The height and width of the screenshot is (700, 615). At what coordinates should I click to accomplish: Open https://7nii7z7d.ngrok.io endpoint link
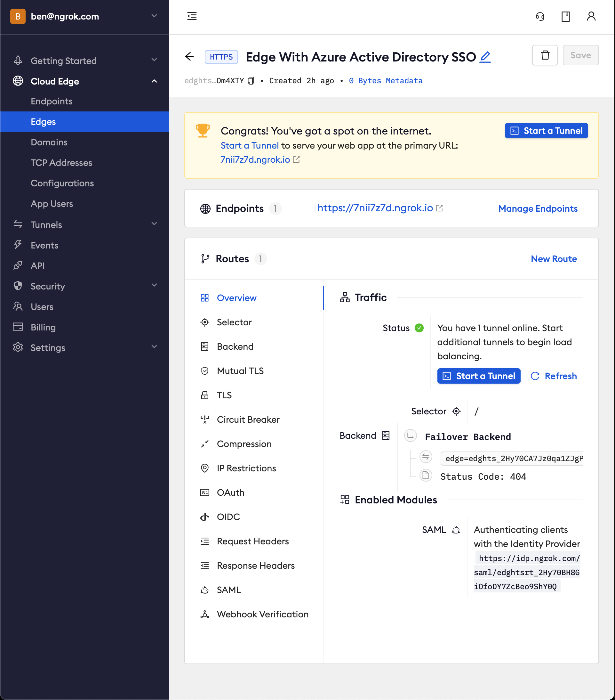[x=375, y=208]
